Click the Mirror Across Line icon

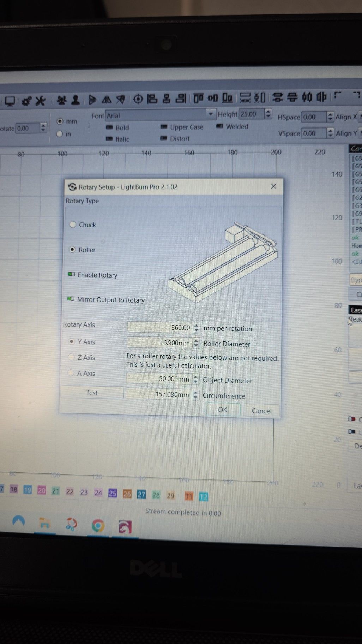[120, 100]
